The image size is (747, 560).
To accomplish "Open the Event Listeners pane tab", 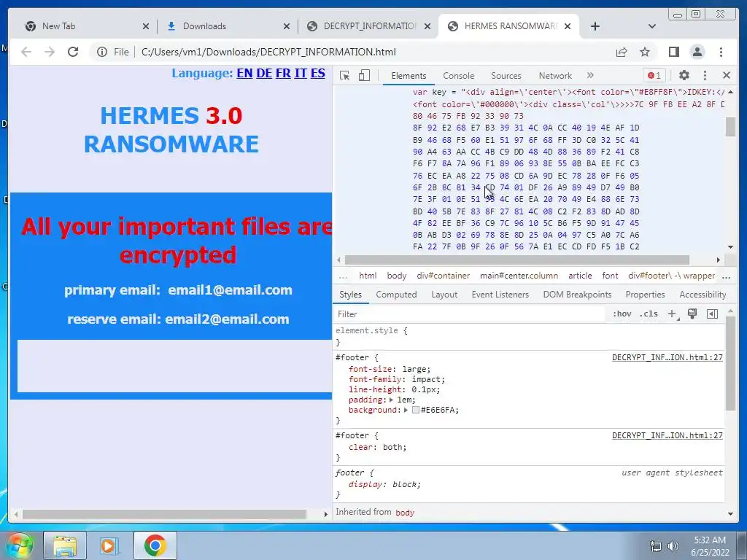I will (500, 295).
